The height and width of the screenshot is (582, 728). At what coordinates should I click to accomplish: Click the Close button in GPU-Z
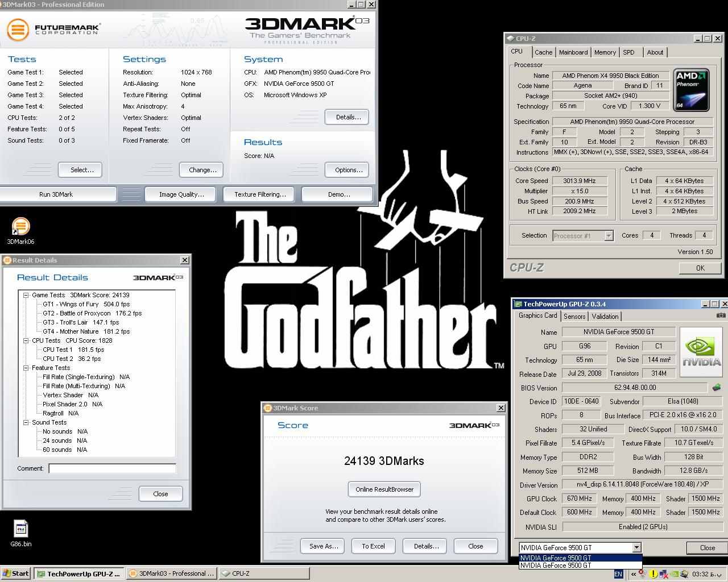708,548
